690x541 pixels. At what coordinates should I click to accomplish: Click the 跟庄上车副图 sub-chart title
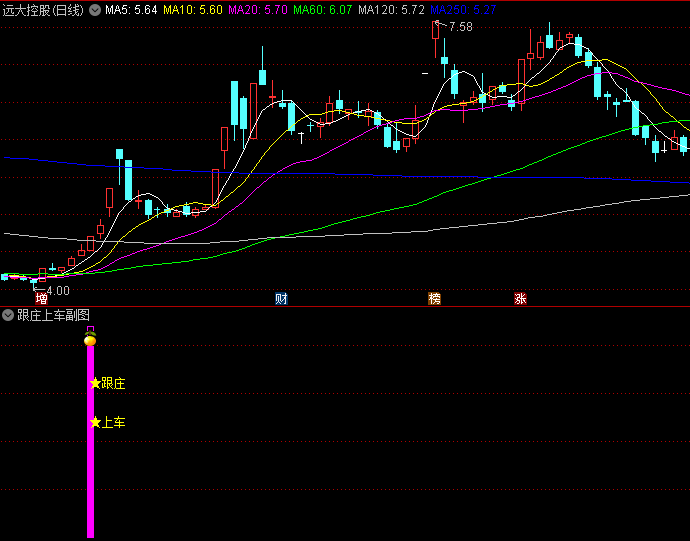pos(54,315)
